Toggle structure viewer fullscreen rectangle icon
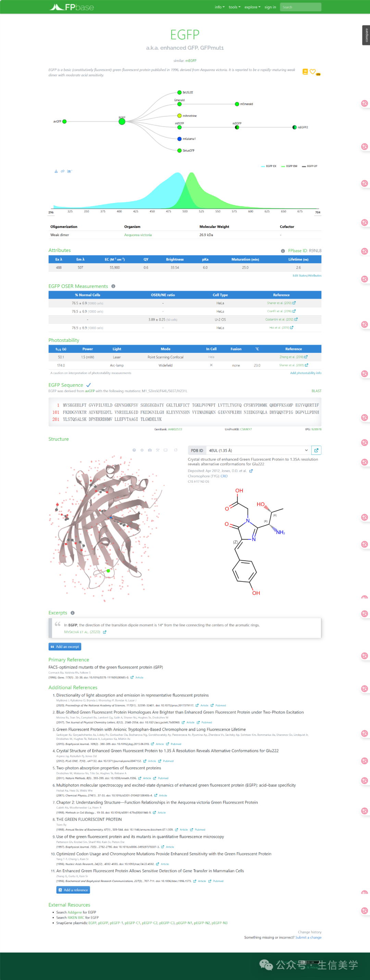370x980 pixels. pos(165,450)
